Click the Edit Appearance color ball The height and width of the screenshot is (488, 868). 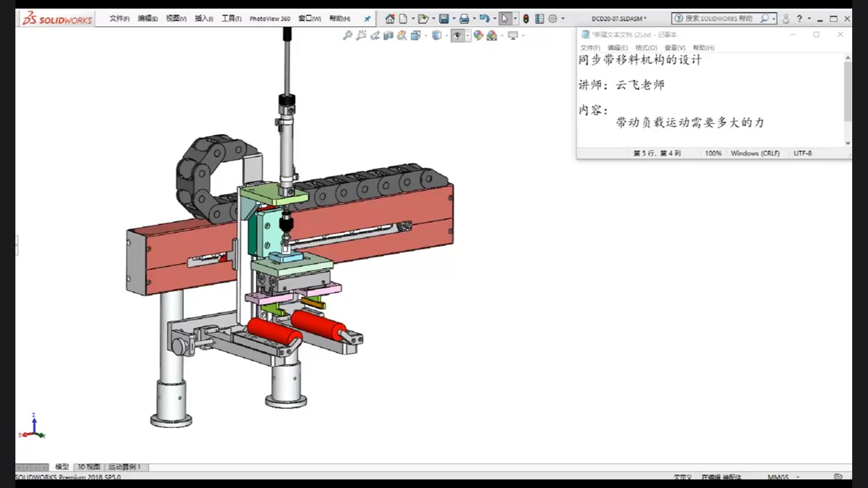(x=478, y=35)
